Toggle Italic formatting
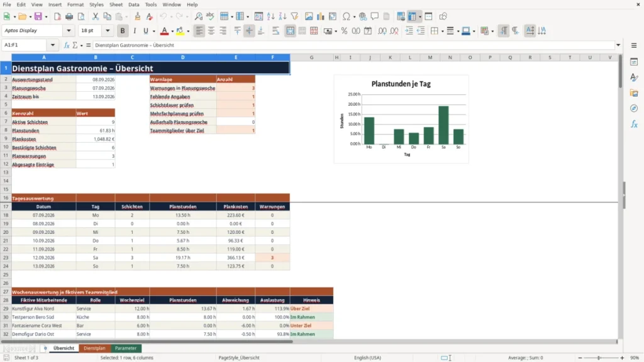Screen dimensions: 644x362 pyautogui.click(x=135, y=31)
